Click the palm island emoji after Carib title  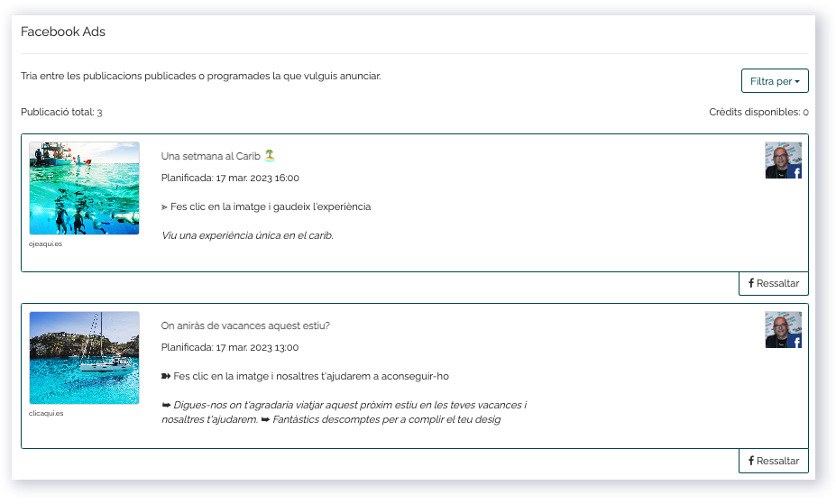click(x=270, y=156)
